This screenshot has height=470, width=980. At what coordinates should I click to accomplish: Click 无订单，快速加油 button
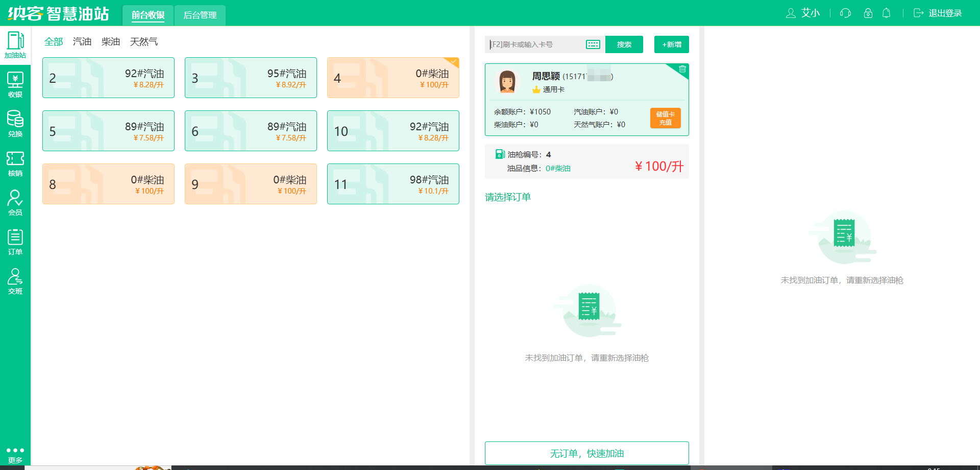pyautogui.click(x=587, y=453)
